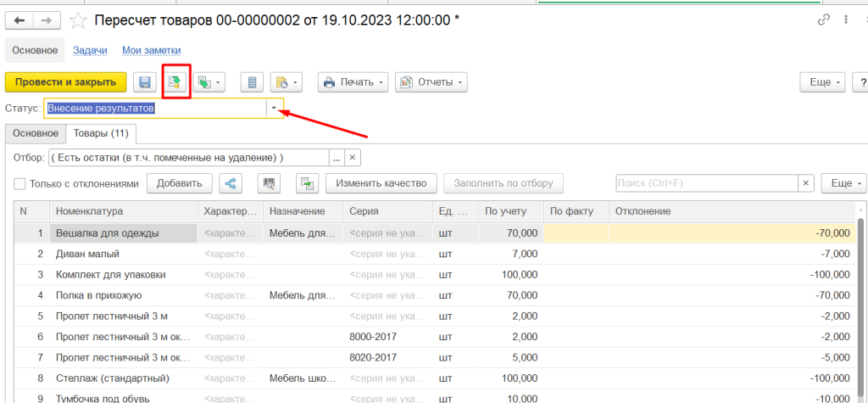The width and height of the screenshot is (868, 403).
Task: Click По факту cell for Вешалка для одежды
Action: (576, 233)
